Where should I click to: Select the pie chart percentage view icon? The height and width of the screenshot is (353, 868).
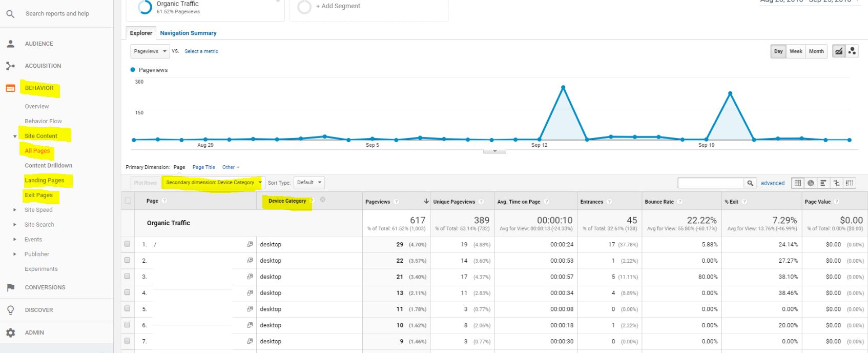(811, 183)
